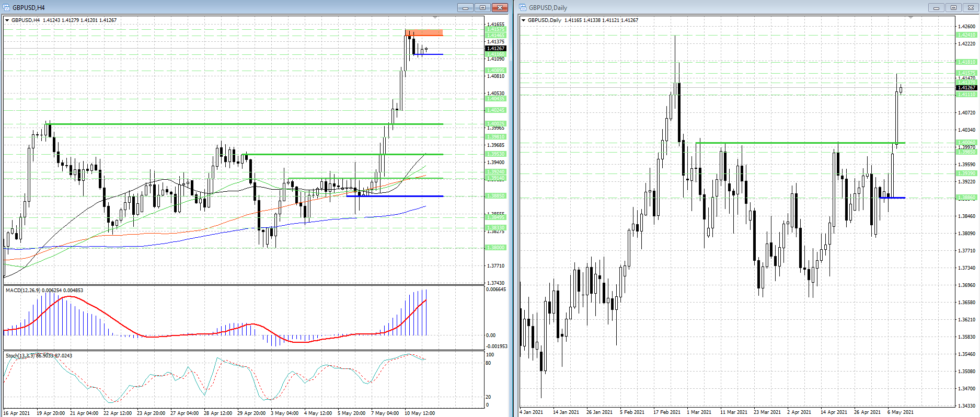
Task: Click the H4 OHLC values 1.41243 1.41279
Action: pos(61,20)
